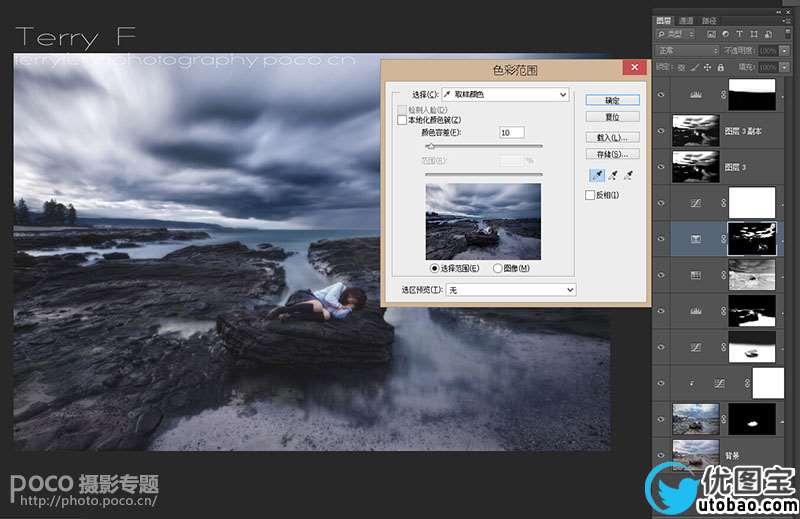Viewport: 800px width, 519px height.
Task: Filter layers by adjustment layer icon
Action: tap(726, 34)
